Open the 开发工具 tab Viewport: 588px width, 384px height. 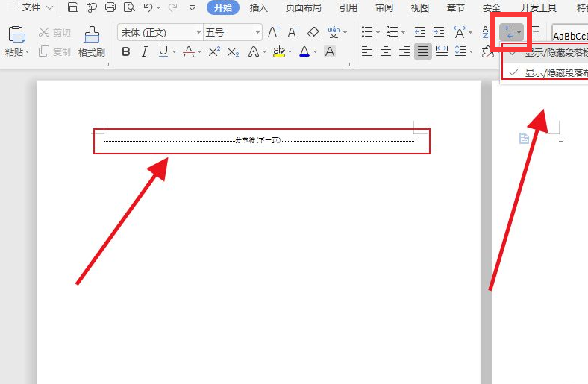coord(539,8)
